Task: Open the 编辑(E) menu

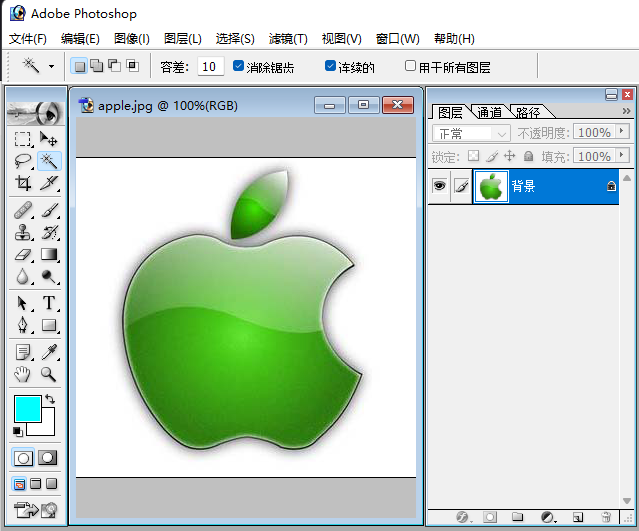Action: coord(80,39)
